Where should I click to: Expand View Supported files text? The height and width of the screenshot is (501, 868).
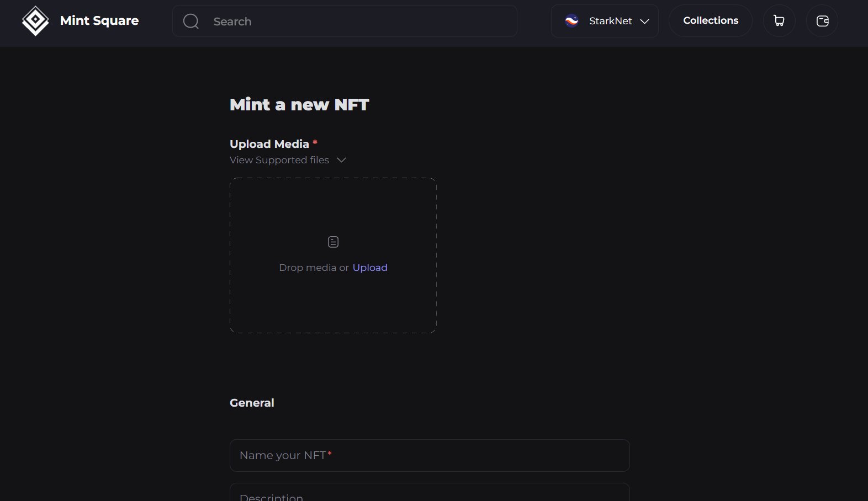point(279,160)
